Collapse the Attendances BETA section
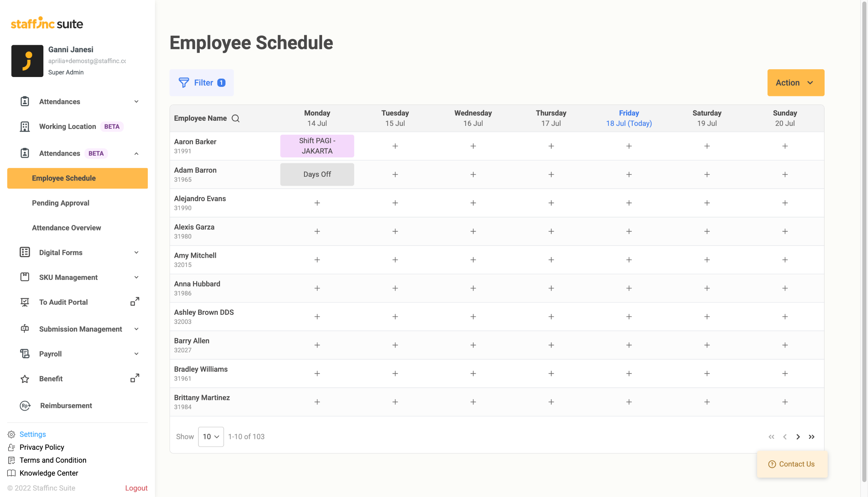Image resolution: width=868 pixels, height=497 pixels. coord(136,154)
